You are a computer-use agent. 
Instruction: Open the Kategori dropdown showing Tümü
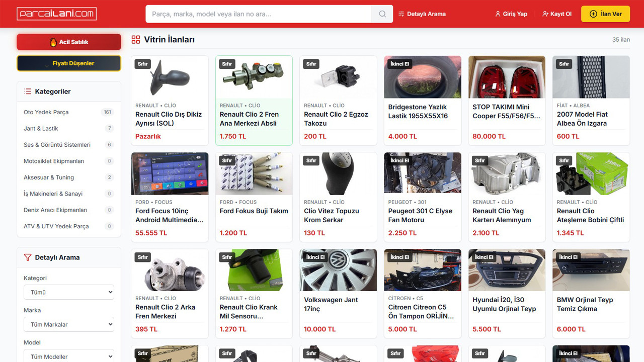click(x=69, y=292)
